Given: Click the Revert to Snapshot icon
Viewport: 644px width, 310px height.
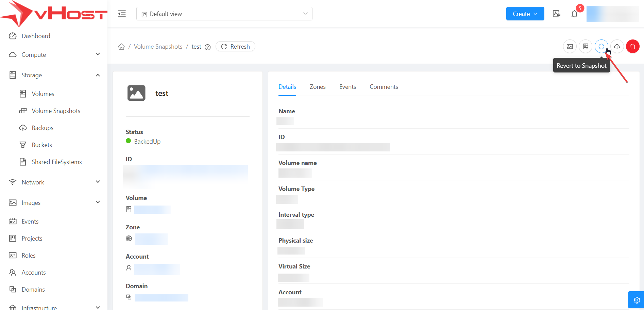Looking at the screenshot, I should (601, 47).
